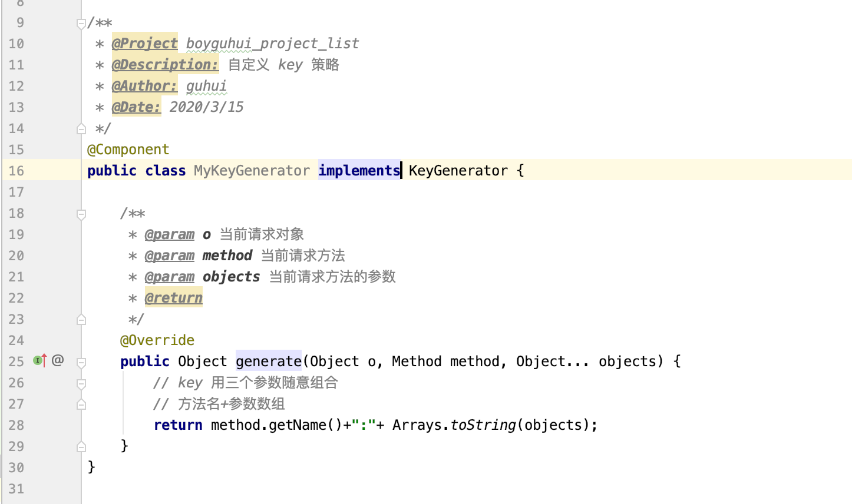This screenshot has height=504, width=852.
Task: Click the @Project tag in the Javadoc
Action: [145, 44]
